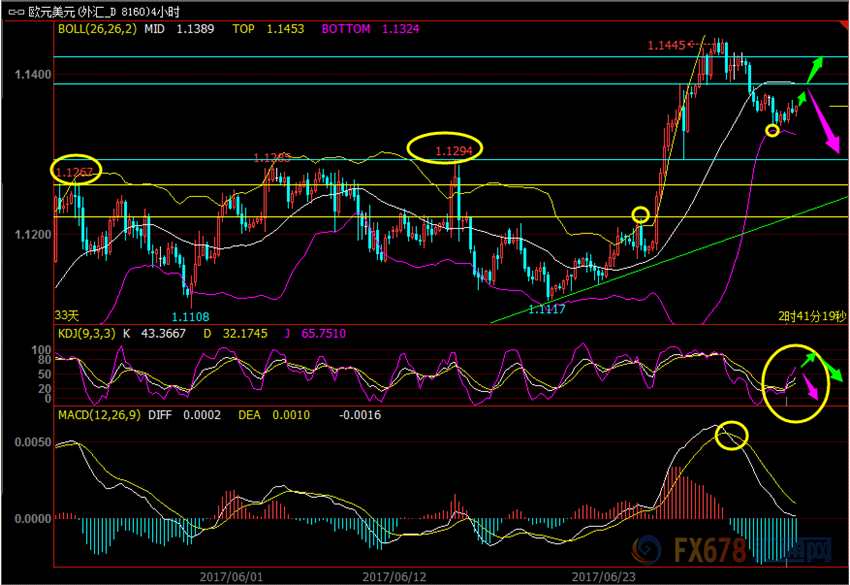Click the MACD DEA value 0.0010

pyautogui.click(x=291, y=415)
